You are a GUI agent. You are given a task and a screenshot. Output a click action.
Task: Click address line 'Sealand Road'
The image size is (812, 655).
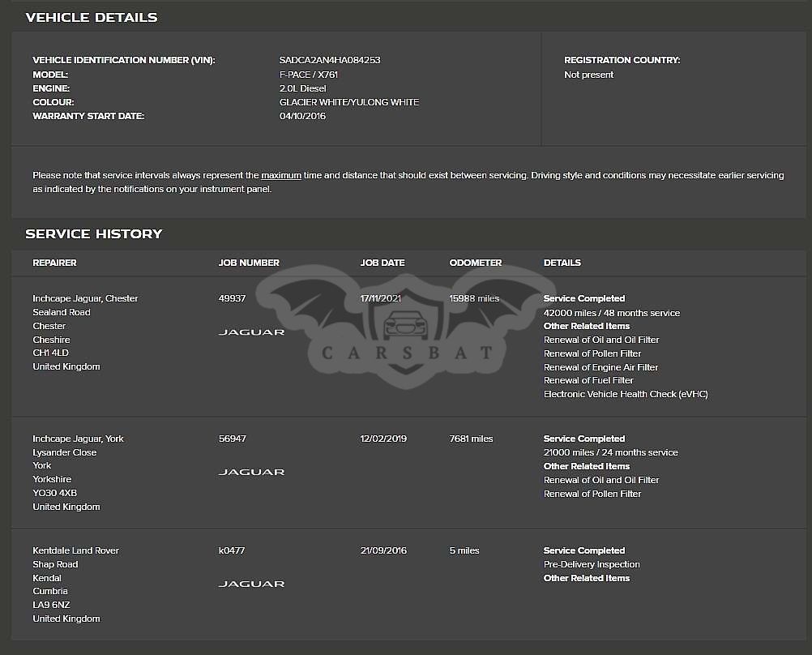pyautogui.click(x=62, y=312)
